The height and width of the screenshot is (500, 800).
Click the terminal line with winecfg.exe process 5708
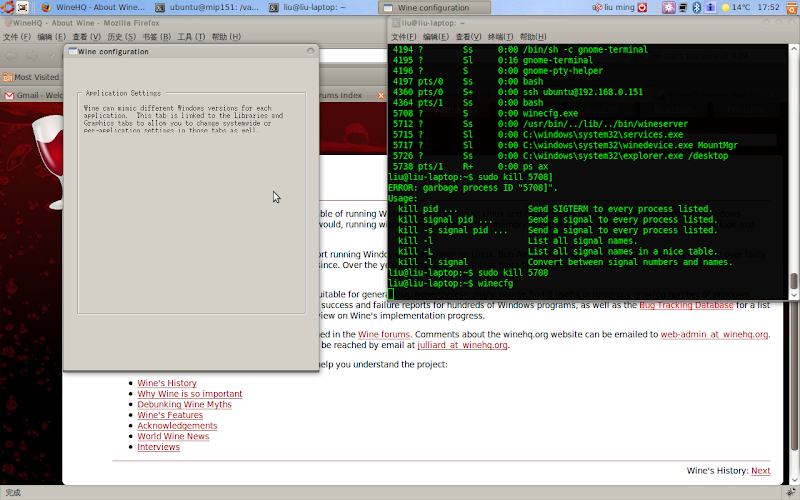tap(485, 113)
